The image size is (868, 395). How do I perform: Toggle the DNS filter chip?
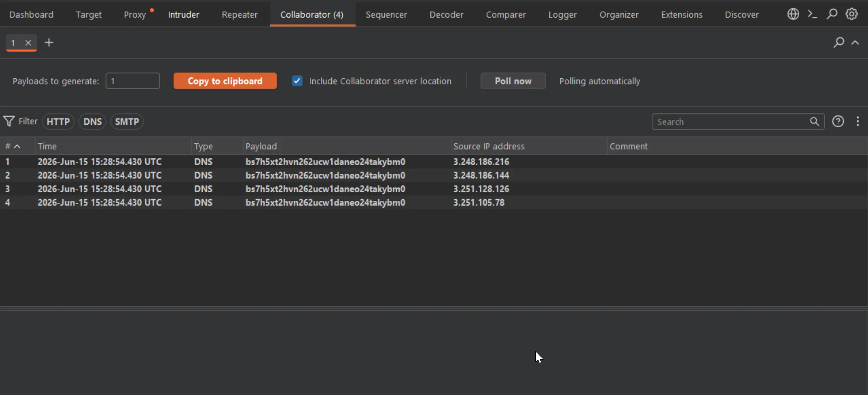point(92,122)
